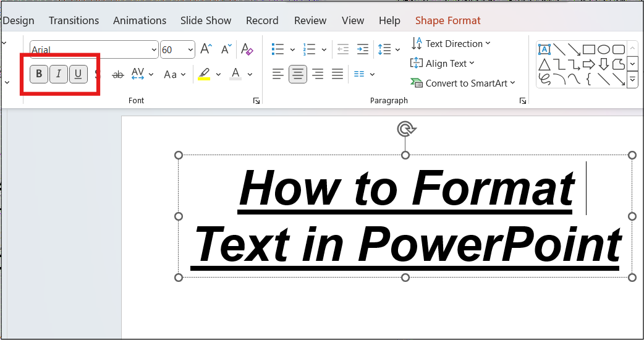Expand the columns dropdown arrow
This screenshot has width=644, height=340.
click(372, 74)
